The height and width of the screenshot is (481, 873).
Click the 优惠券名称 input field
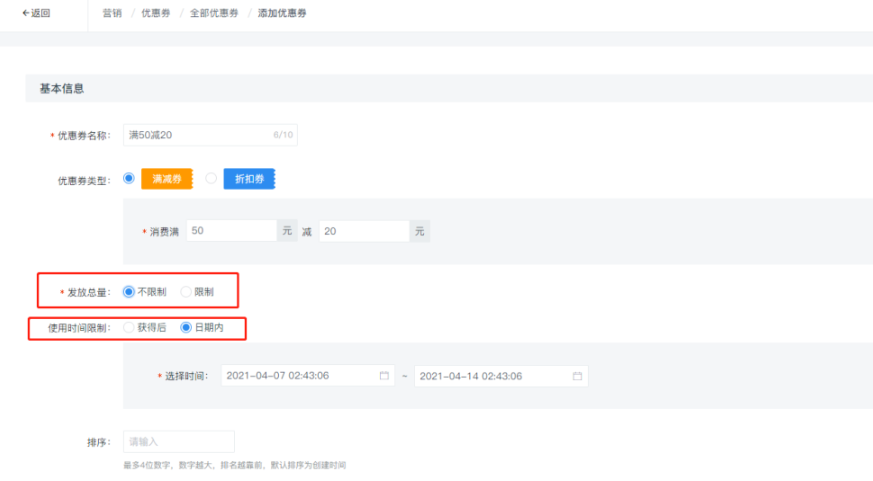(195, 135)
